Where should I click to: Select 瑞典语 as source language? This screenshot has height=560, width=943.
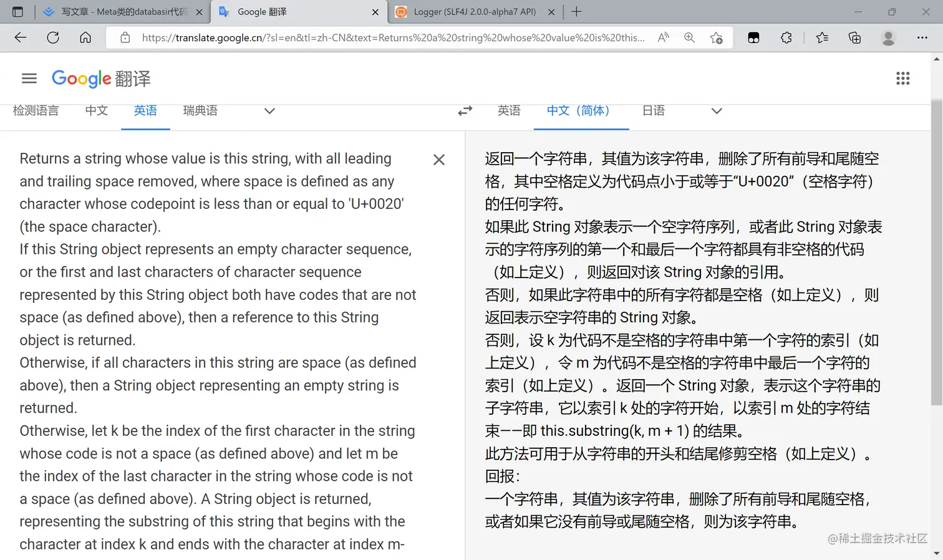[x=200, y=111]
